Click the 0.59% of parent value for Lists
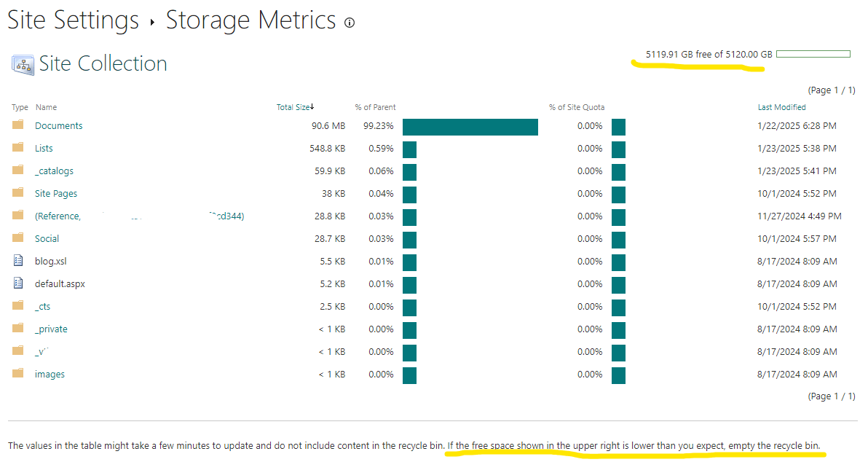Screen dimensions: 868x462 (x=381, y=149)
